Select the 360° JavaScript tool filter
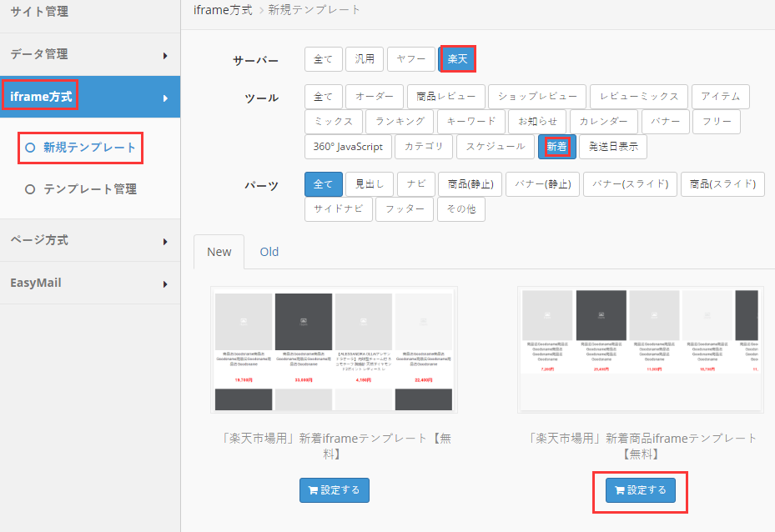The image size is (775, 532). 348,147
